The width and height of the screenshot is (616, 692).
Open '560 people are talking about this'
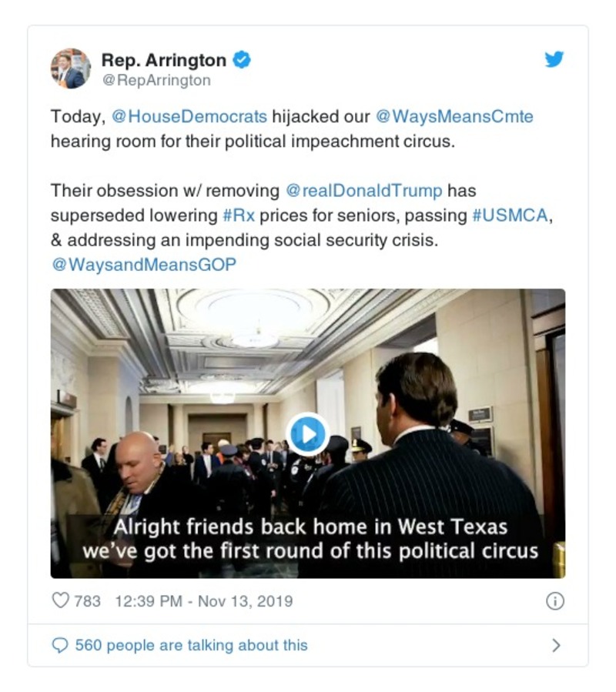[x=191, y=645]
